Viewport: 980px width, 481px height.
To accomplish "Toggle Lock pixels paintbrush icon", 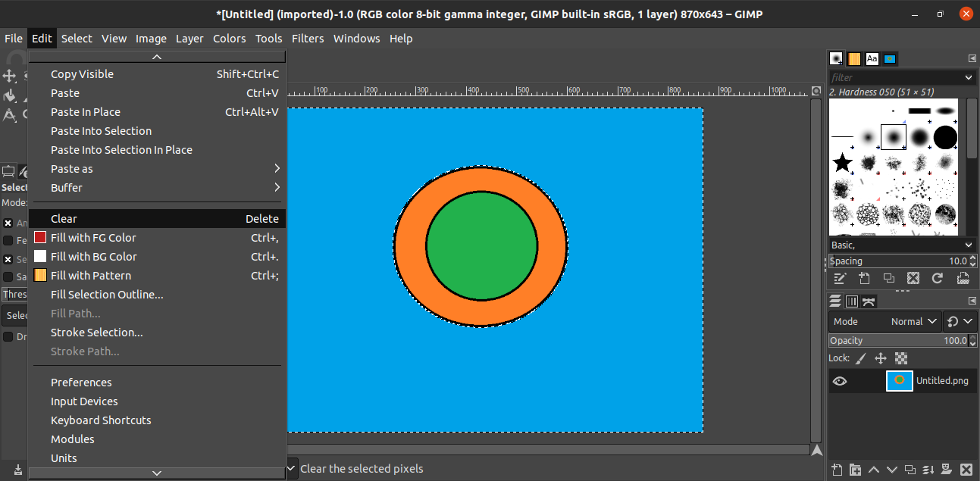I will (860, 358).
